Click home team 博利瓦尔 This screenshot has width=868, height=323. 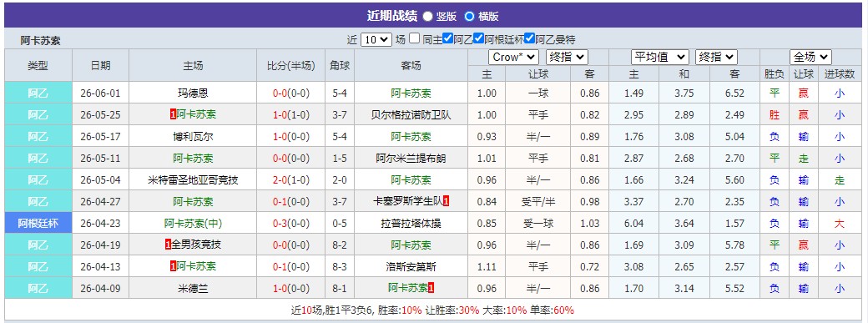193,136
